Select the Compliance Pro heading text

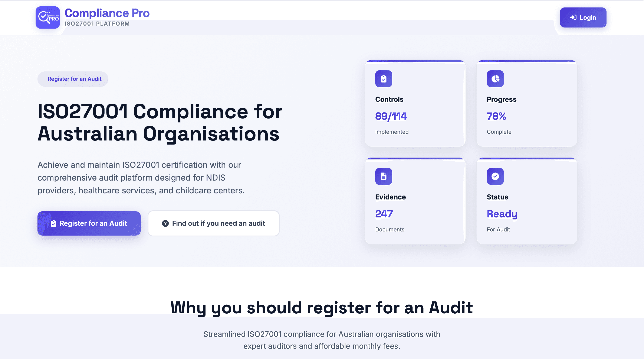[107, 13]
